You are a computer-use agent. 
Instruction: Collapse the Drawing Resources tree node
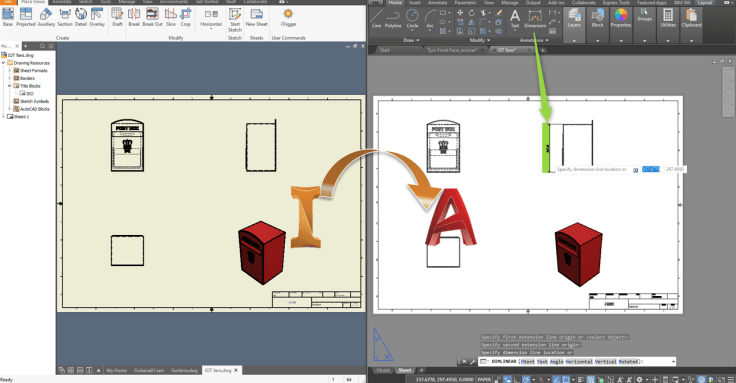4,63
